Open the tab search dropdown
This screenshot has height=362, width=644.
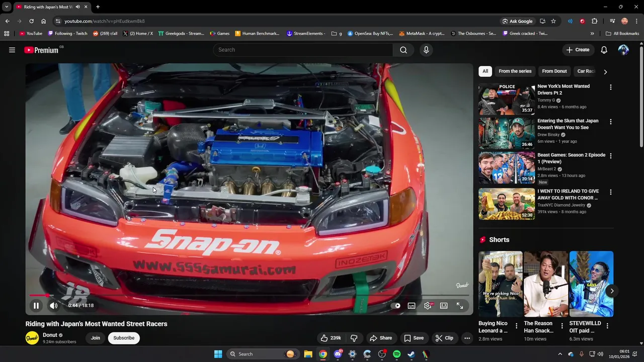coord(7,7)
